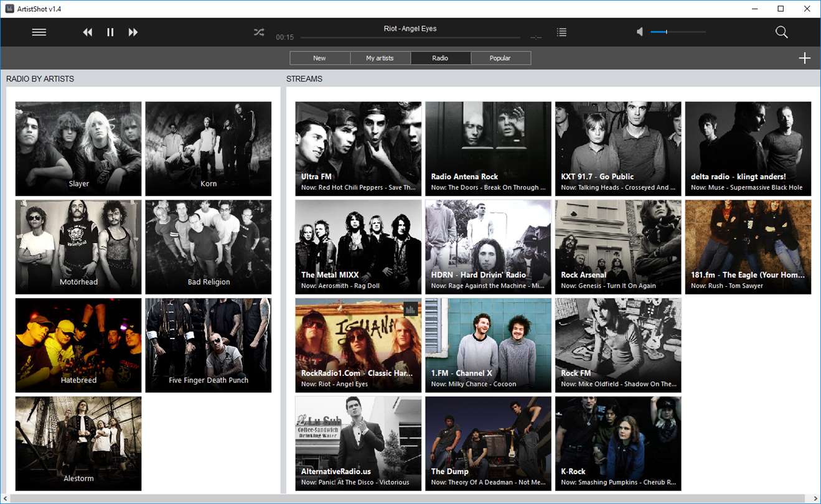This screenshot has height=504, width=821.
Task: Open Bad Religion artist radio
Action: pos(209,247)
